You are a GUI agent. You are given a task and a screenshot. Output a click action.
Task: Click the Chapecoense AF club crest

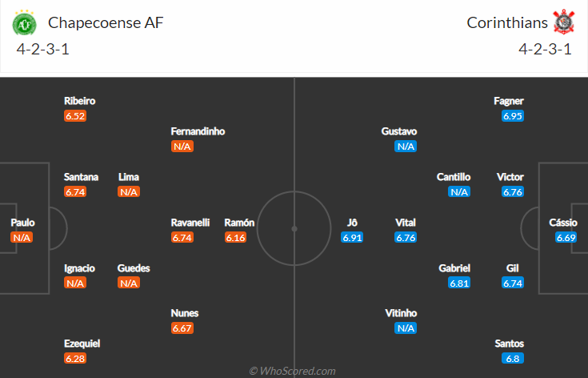tap(24, 23)
